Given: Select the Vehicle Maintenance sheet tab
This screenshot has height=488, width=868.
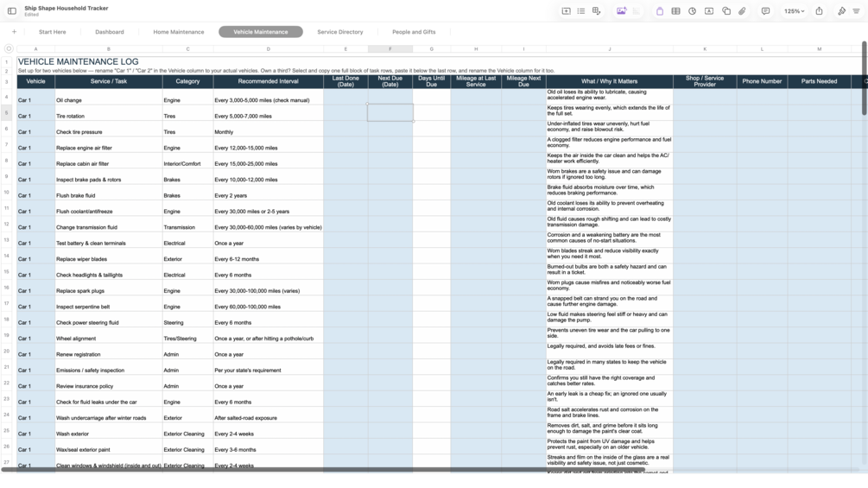Looking at the screenshot, I should click(x=261, y=32).
